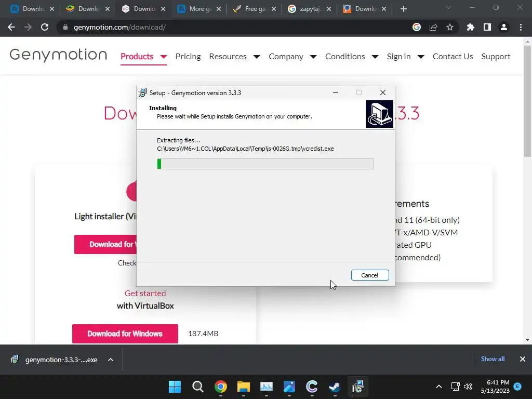Cancel the Genymotion installation

pos(370,275)
